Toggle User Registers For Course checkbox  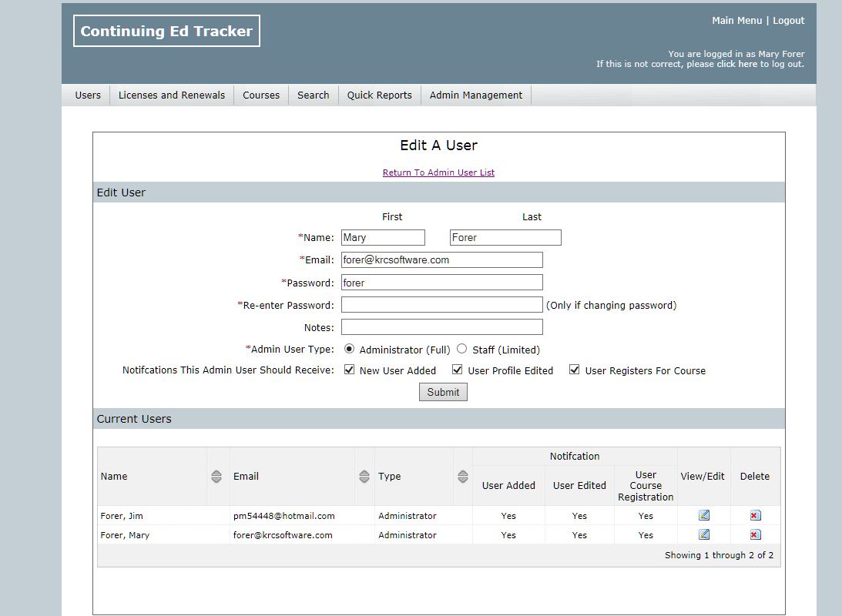[x=575, y=370]
